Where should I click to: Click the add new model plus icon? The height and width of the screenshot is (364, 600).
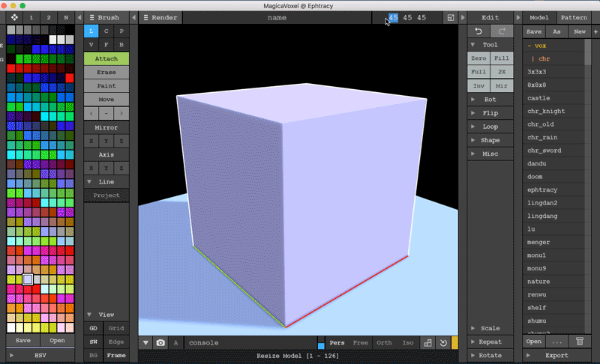[595, 31]
